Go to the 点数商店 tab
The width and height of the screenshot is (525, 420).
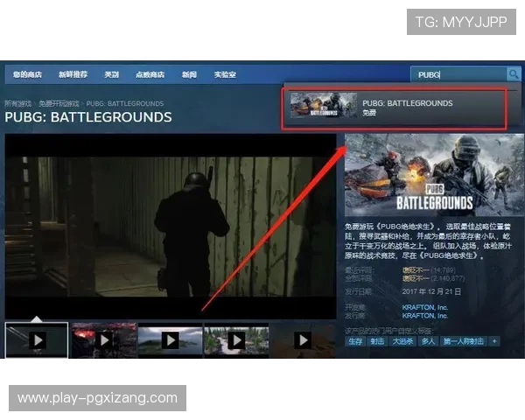150,74
